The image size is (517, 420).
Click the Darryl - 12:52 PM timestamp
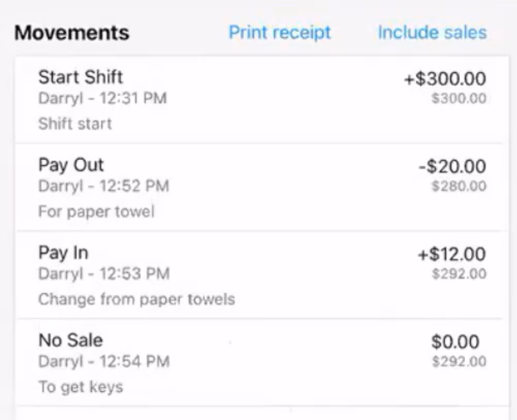tap(104, 185)
